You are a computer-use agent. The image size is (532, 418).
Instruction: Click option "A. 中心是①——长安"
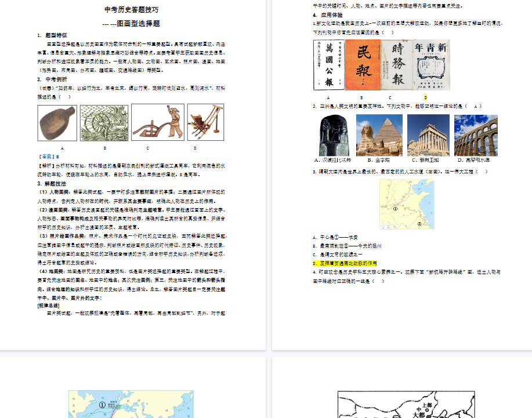[335, 237]
